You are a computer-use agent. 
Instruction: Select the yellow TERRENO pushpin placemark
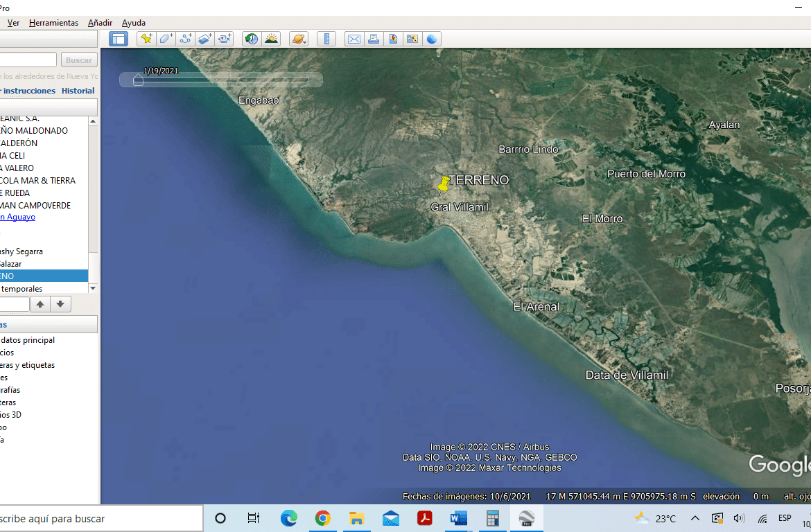tap(443, 184)
